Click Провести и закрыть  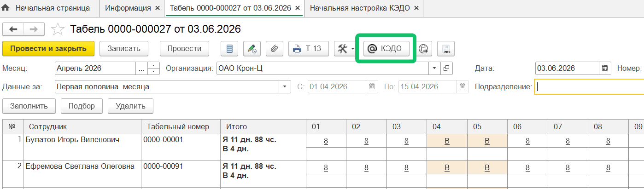point(48,48)
